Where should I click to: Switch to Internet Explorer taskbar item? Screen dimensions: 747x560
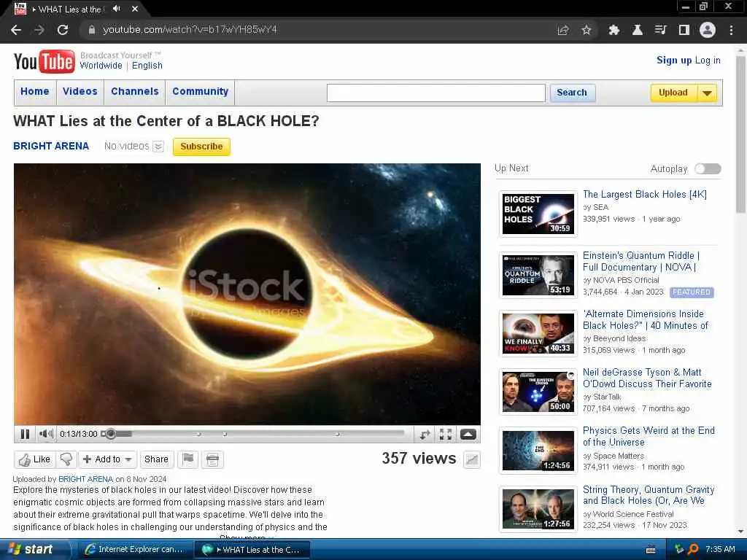click(135, 550)
